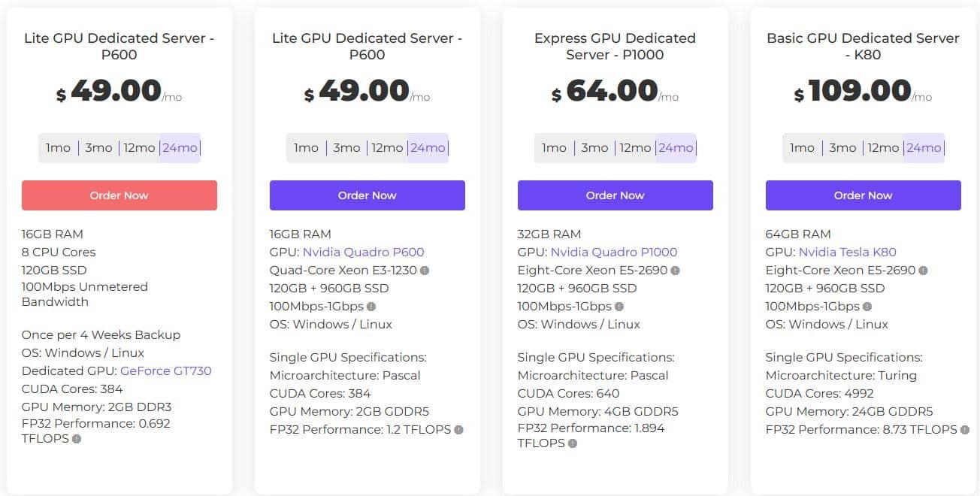
Task: Select 1mo billing on the $109.00 K80 plan
Action: tap(802, 148)
